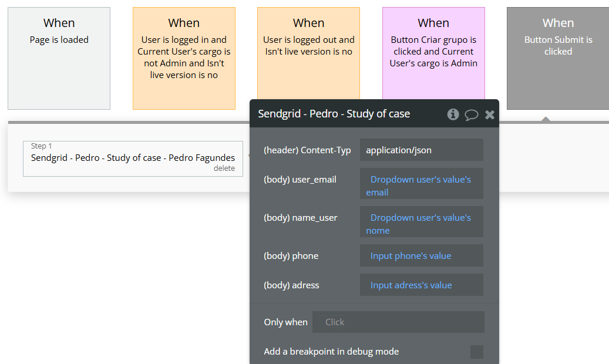The height and width of the screenshot is (364, 609).
Task: Select Button Submit is clicked event
Action: click(558, 58)
